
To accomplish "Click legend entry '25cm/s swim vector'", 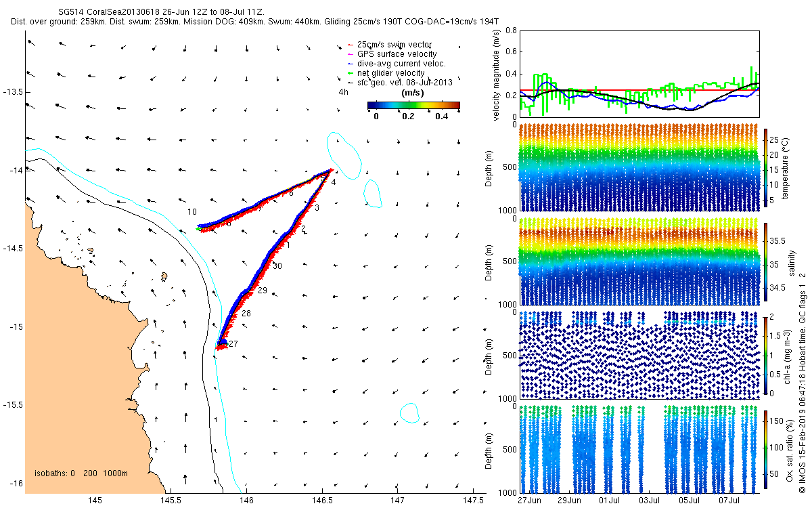I will (x=396, y=44).
